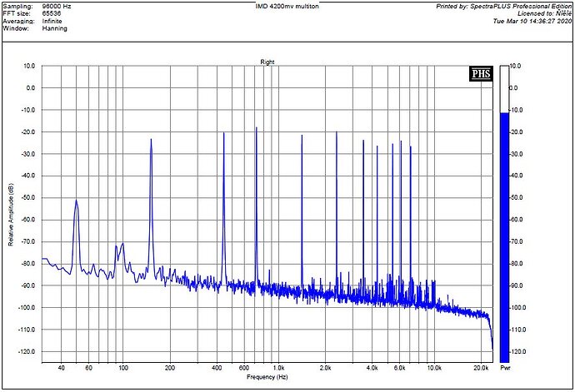
Task: Click the '1.0k' frequency axis label
Action: pos(278,368)
